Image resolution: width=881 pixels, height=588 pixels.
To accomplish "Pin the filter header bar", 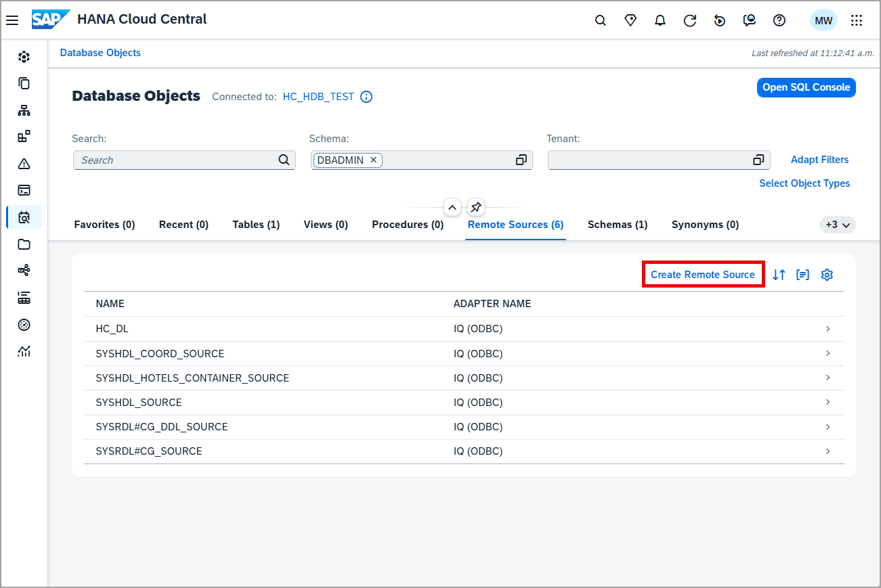I will coord(476,207).
